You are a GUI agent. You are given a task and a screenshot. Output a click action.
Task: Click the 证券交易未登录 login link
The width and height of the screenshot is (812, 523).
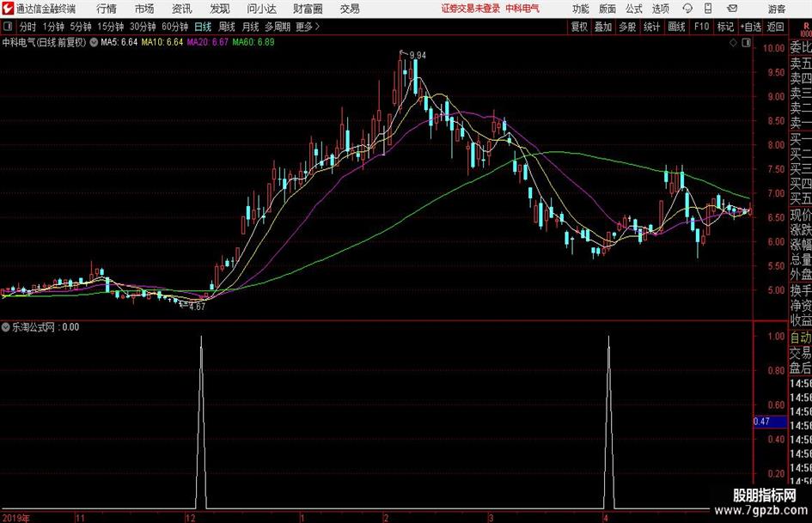tap(471, 9)
